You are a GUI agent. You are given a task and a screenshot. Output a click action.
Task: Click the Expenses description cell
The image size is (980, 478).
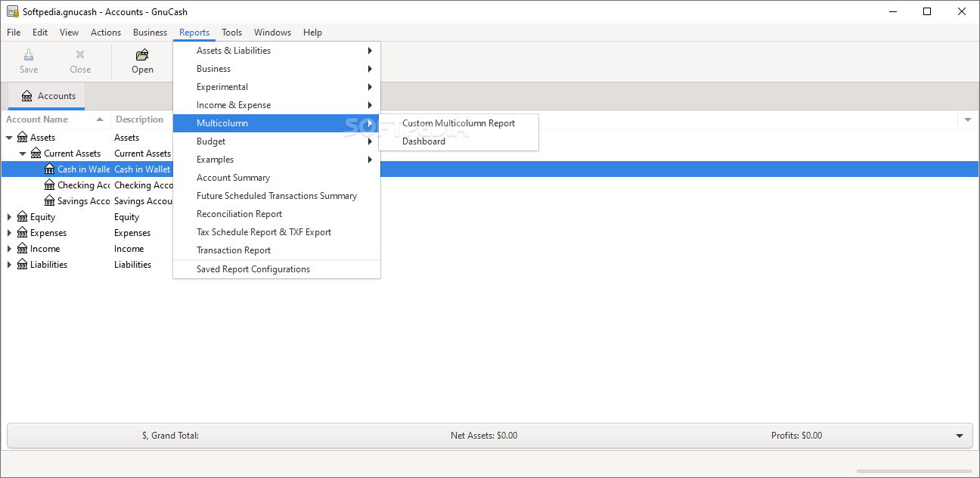[132, 233]
